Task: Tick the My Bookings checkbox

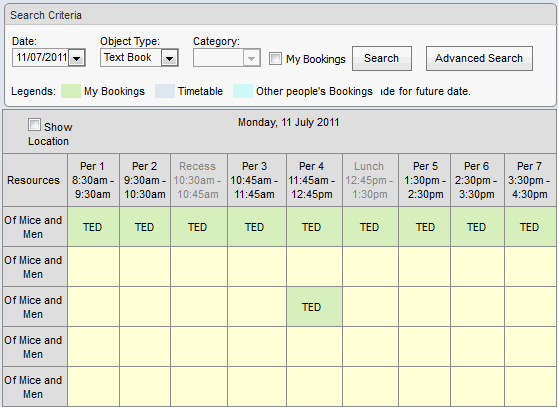Action: [x=275, y=58]
